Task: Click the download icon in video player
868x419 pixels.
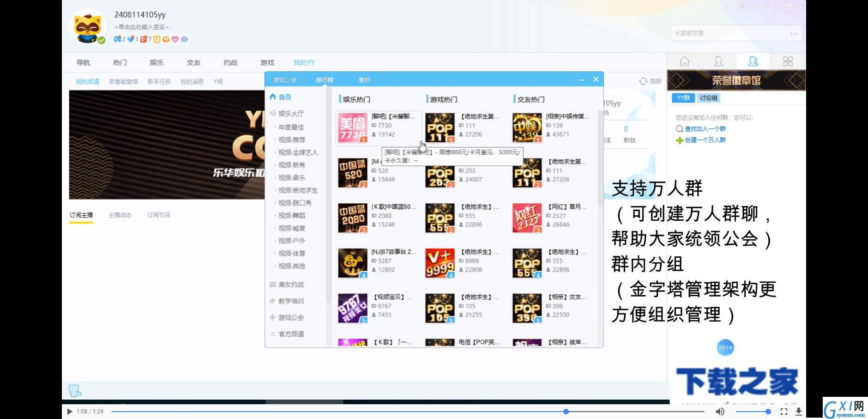Action: coord(798,411)
